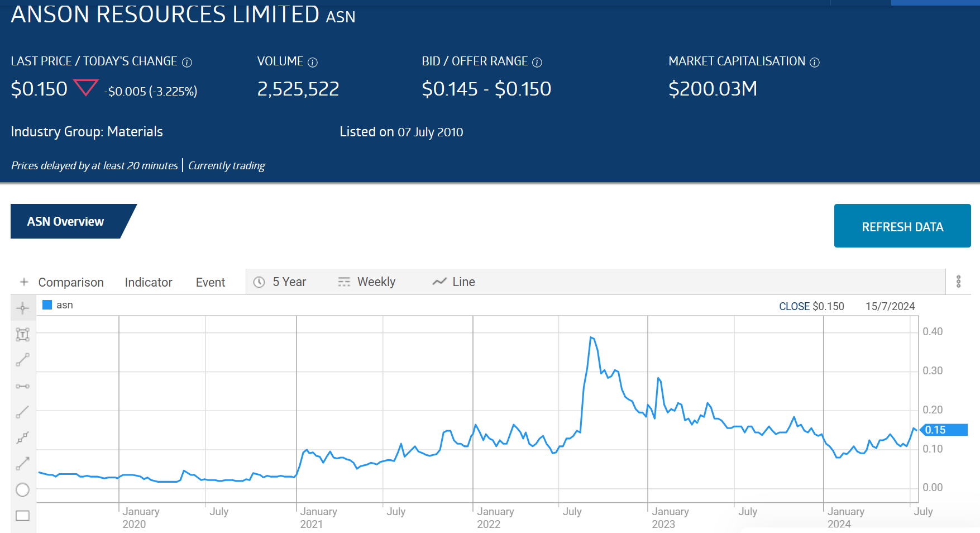Screen dimensions: 980x533
Task: Select the arrow drawing tool
Action: pyautogui.click(x=23, y=463)
